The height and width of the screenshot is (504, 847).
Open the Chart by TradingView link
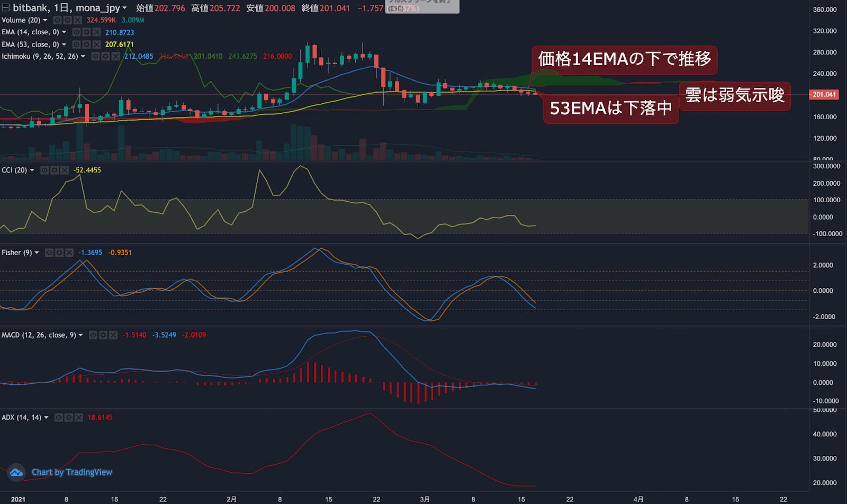(72, 472)
